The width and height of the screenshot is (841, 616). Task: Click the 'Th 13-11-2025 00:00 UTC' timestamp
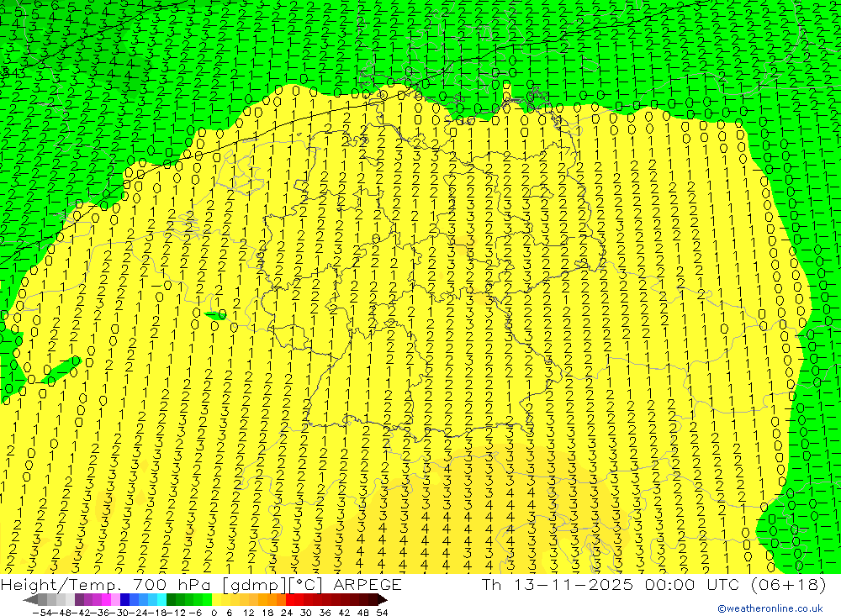click(x=611, y=584)
